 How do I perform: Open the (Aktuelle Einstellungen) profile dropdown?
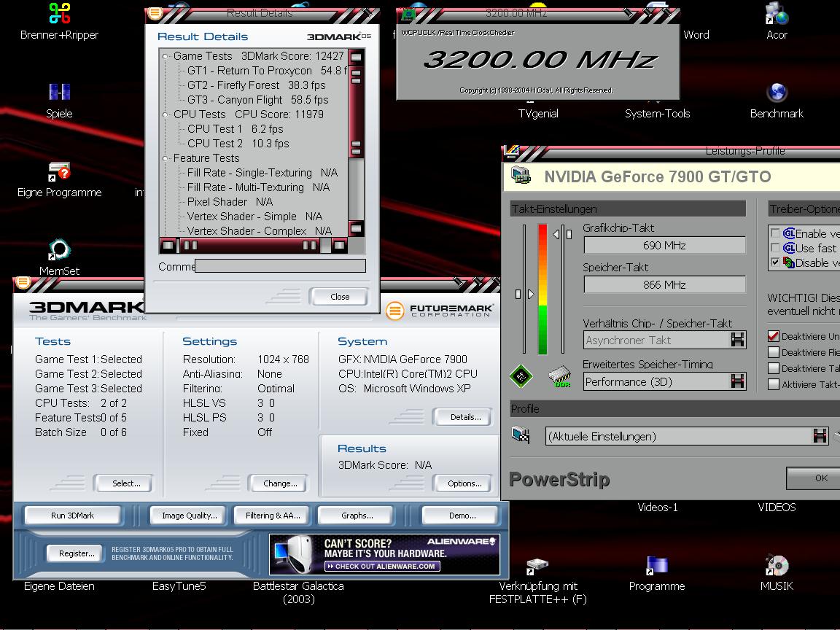click(x=820, y=436)
